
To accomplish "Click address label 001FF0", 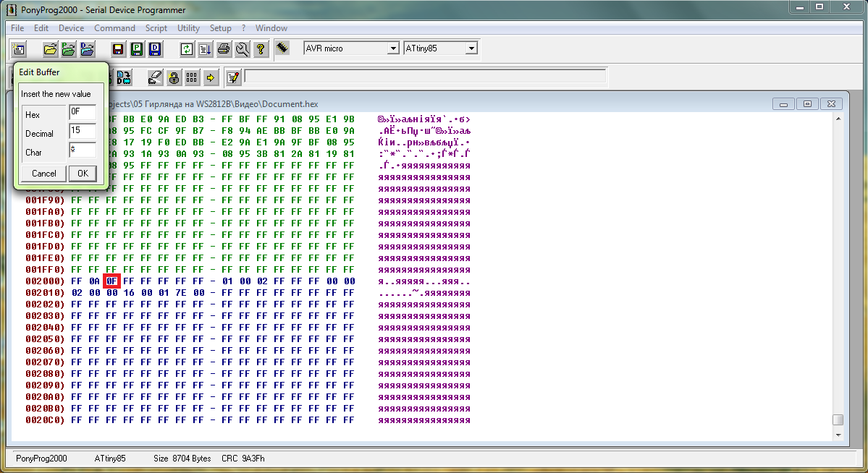I will [45, 270].
